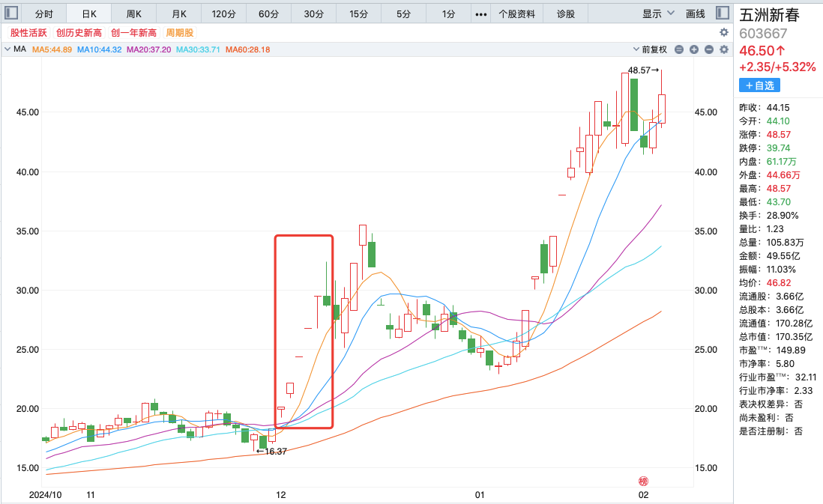
Task: Click the 周期股 tag
Action: click(x=179, y=33)
